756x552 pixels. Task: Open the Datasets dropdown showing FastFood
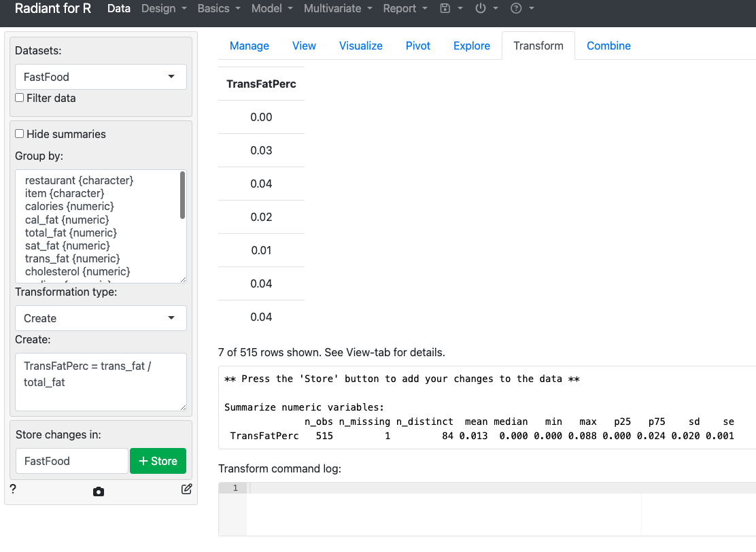coord(101,77)
